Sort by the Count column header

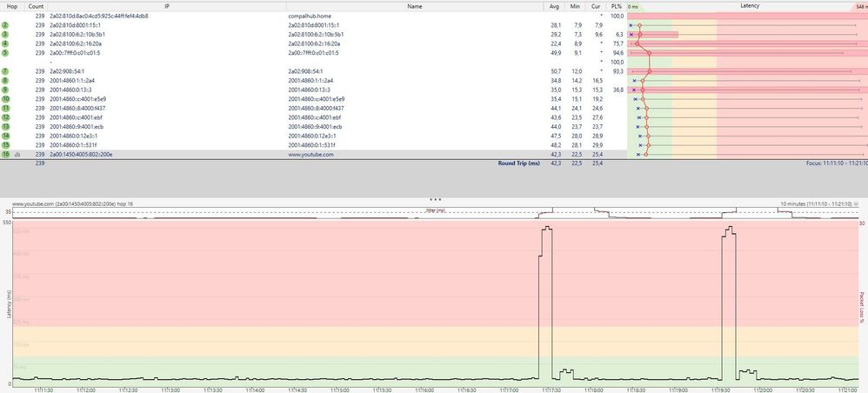tap(36, 6)
